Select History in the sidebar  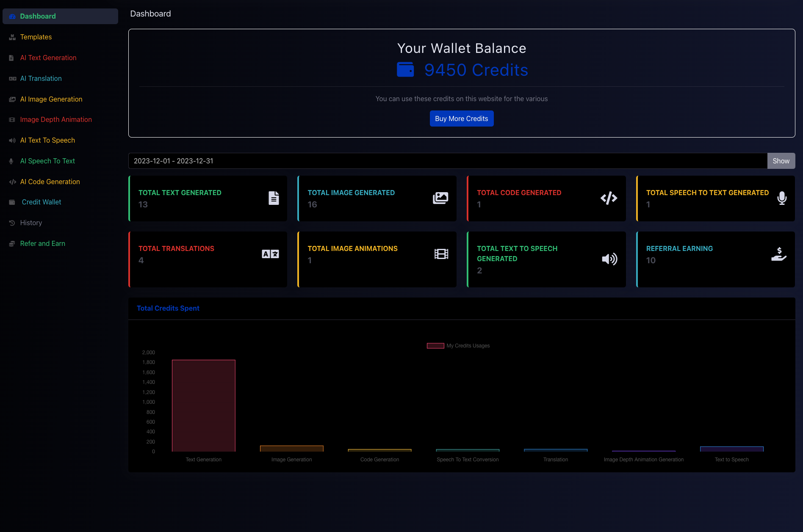[31, 223]
